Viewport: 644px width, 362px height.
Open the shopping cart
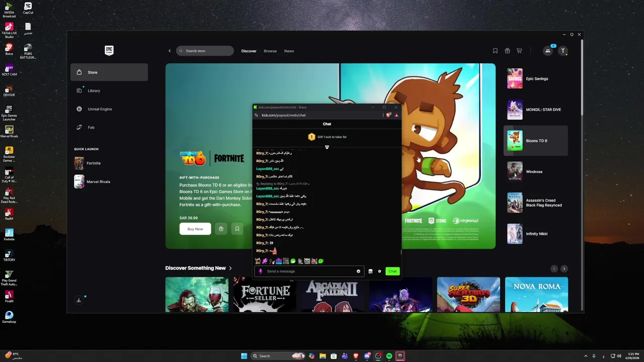tap(519, 51)
